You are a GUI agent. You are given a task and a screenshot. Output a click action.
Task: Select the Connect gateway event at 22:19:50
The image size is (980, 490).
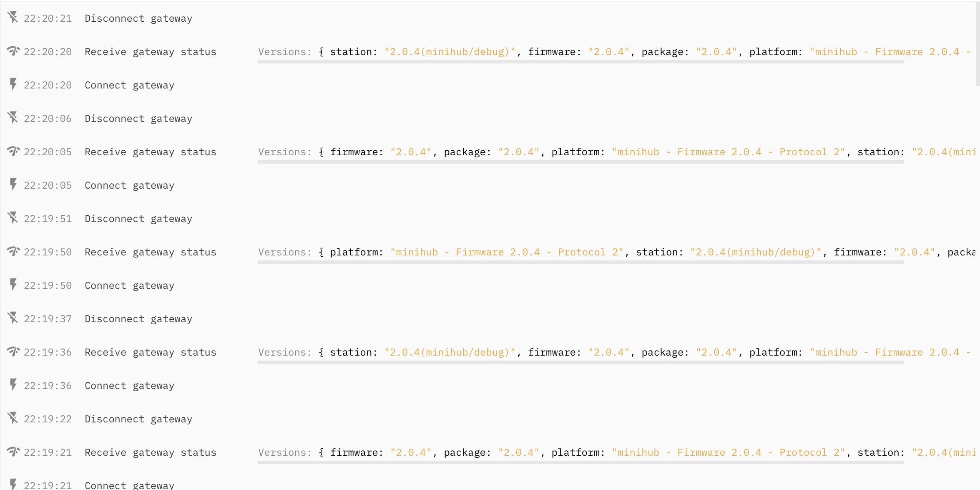(129, 286)
